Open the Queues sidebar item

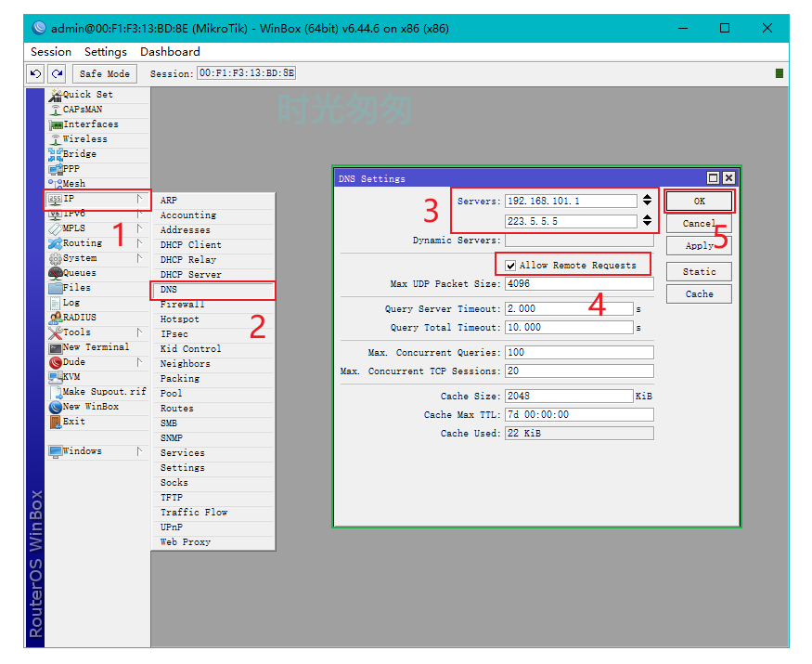click(x=97, y=273)
